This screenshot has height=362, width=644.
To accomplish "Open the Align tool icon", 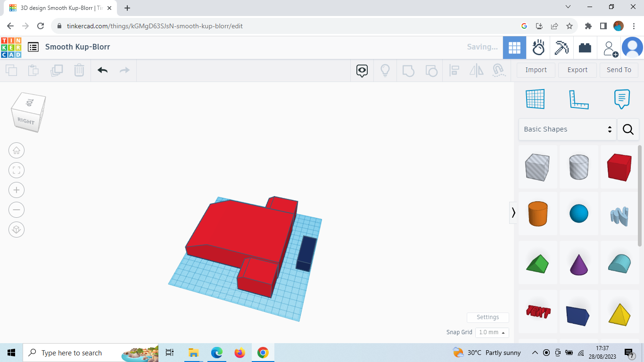I will pyautogui.click(x=454, y=70).
